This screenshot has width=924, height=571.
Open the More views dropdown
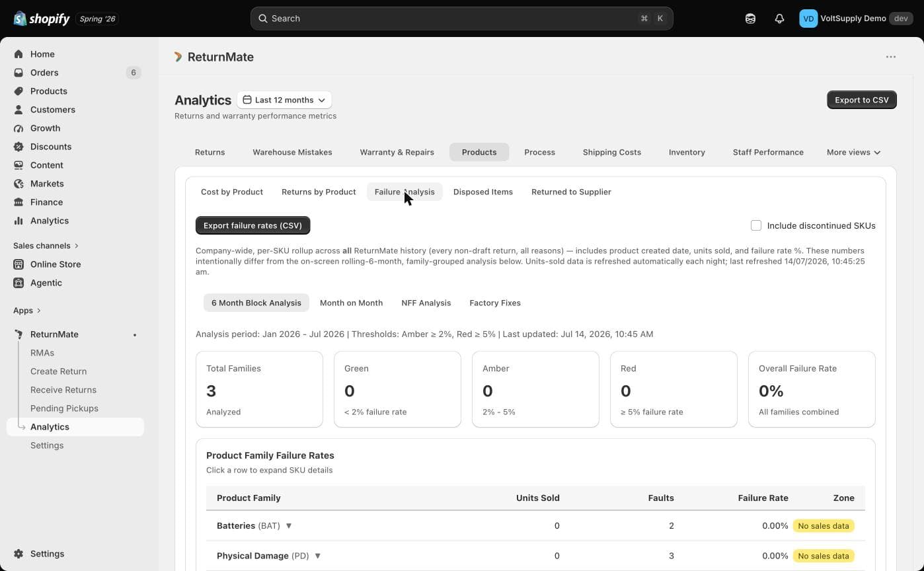pos(853,152)
